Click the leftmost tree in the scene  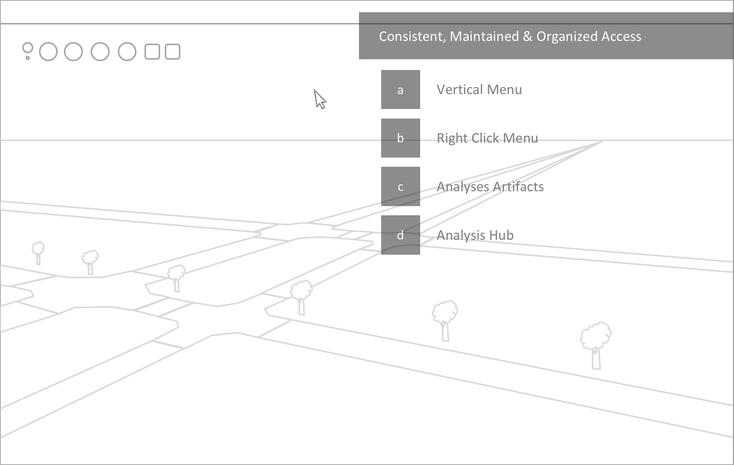(x=38, y=251)
